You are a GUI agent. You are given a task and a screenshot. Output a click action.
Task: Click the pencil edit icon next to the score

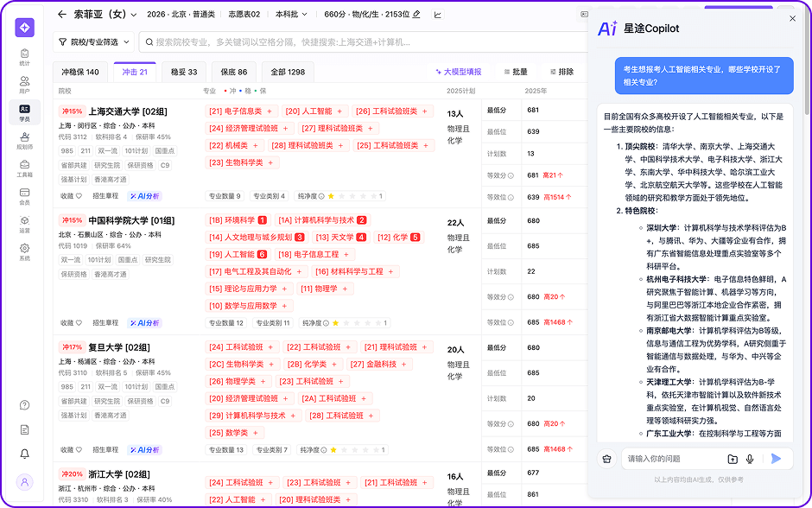417,15
